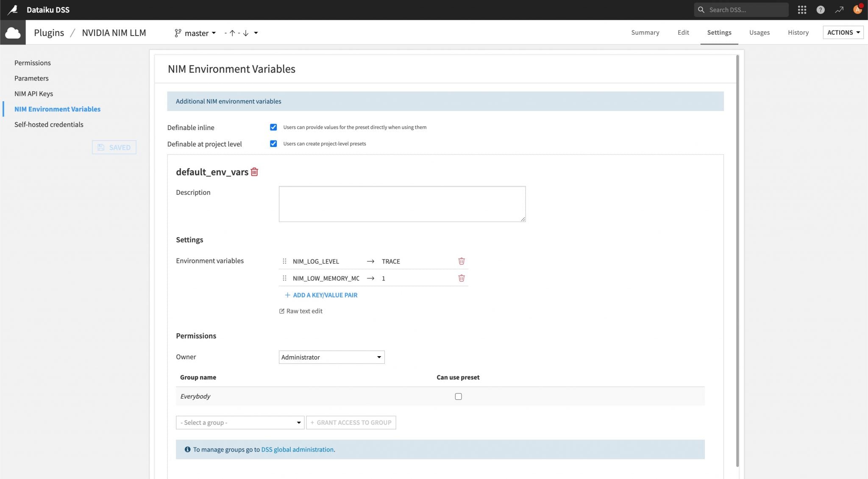This screenshot has width=868, height=479.
Task: Click the Dataiku bird logo
Action: pos(13,9)
